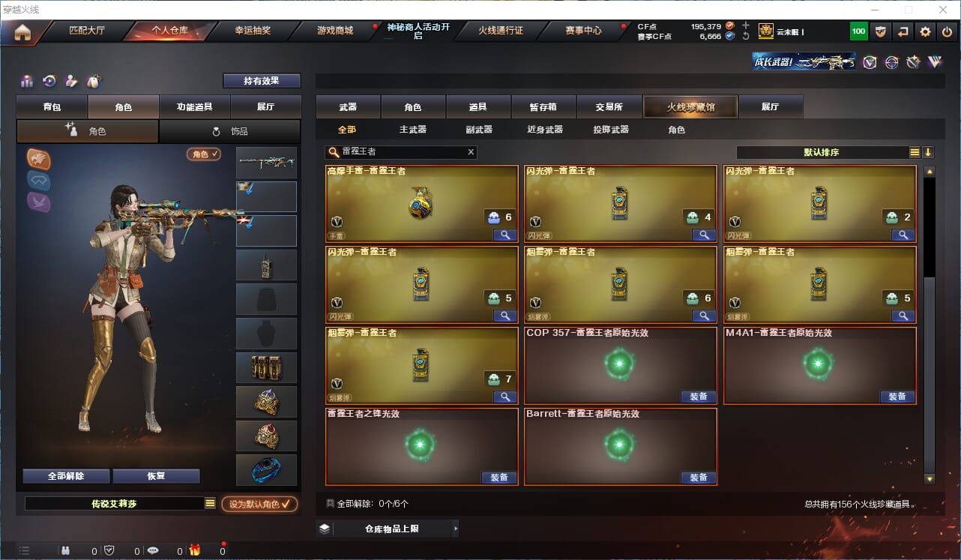This screenshot has width=961, height=560.
Task: Toggle 设为默认角色 checkmark button
Action: pyautogui.click(x=259, y=504)
